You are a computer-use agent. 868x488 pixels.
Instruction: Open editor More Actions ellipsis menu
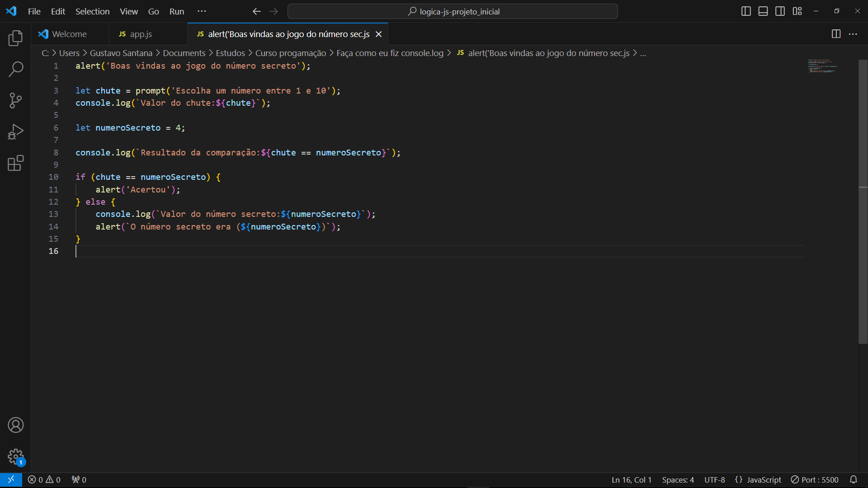[x=853, y=34]
